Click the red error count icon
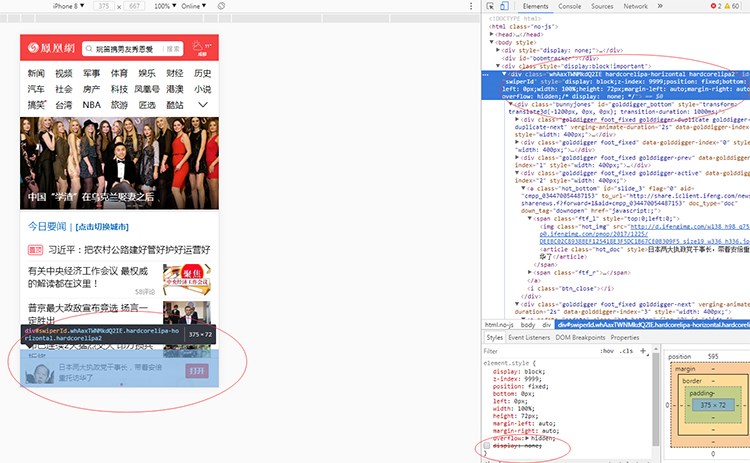Image resolution: width=750 pixels, height=463 pixels. (713, 6)
